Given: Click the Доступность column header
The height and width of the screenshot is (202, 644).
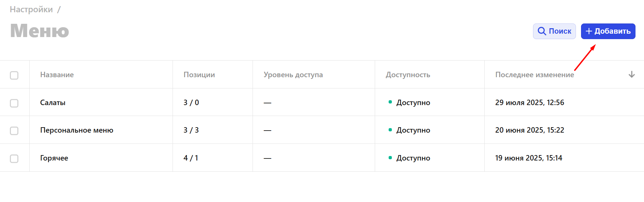Looking at the screenshot, I should [408, 75].
